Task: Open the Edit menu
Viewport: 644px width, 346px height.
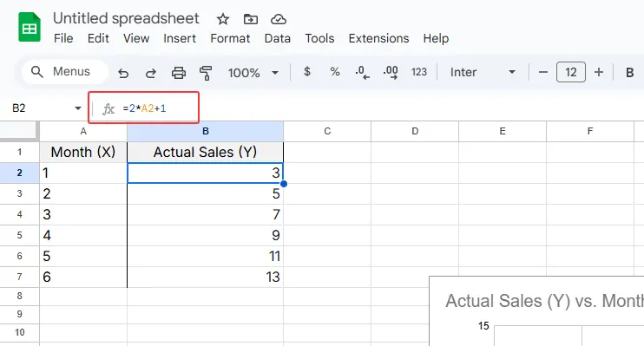Action: click(98, 38)
